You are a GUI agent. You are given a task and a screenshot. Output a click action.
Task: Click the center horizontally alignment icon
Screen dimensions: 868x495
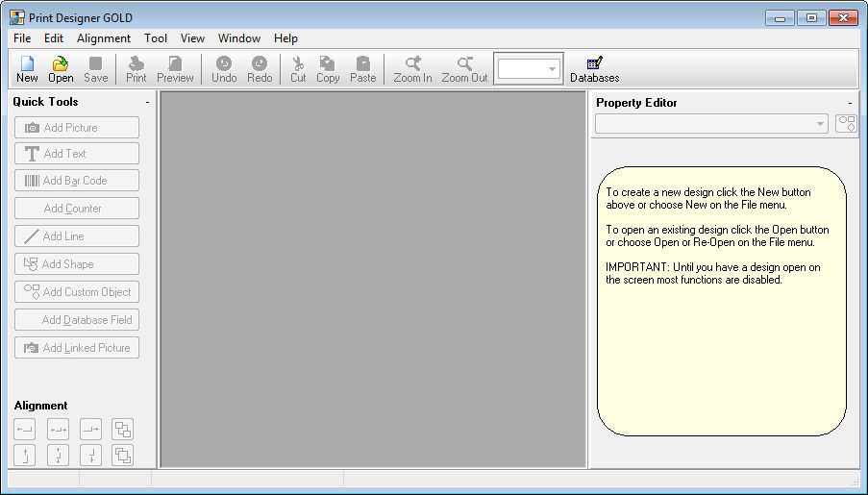click(58, 429)
